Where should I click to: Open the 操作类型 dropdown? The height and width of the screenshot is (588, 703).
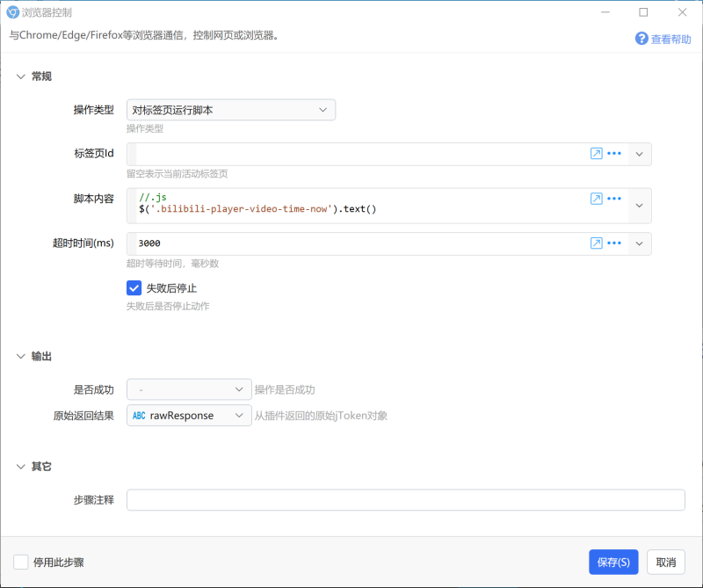point(231,110)
